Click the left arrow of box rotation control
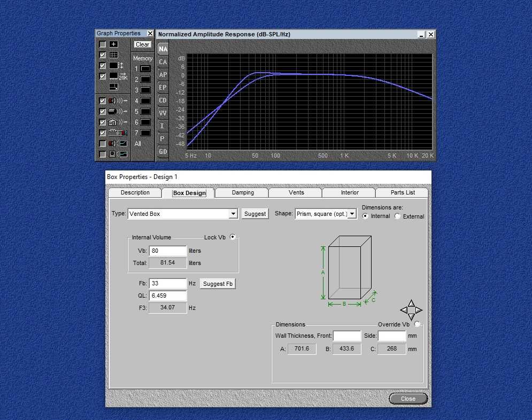 tap(404, 310)
